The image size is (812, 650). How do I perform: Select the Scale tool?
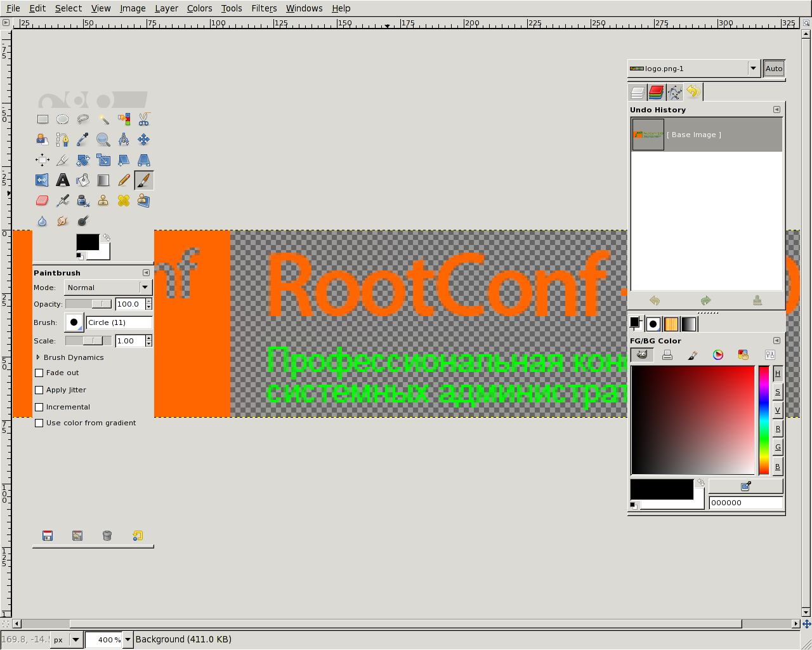tap(103, 160)
